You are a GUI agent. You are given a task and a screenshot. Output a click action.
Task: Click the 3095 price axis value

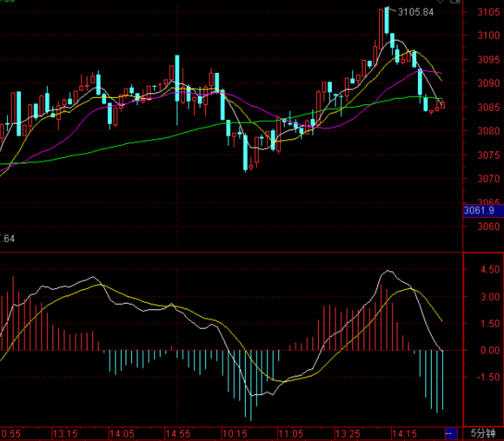click(488, 60)
